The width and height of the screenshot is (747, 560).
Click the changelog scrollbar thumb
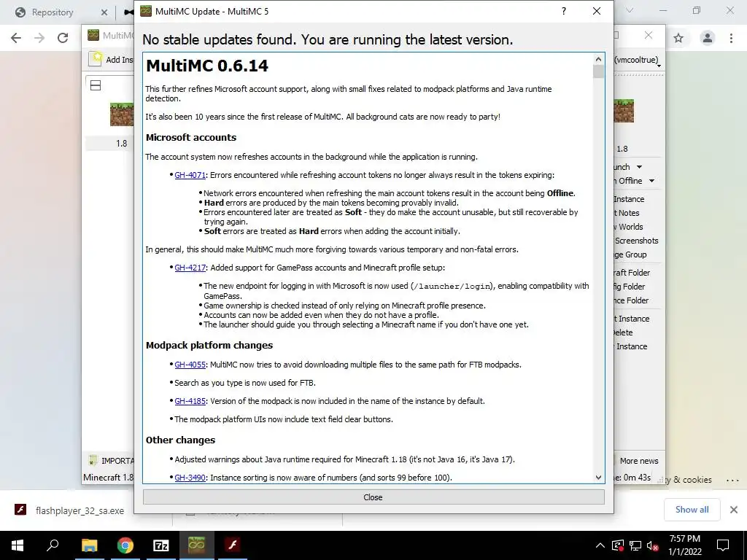coord(598,71)
